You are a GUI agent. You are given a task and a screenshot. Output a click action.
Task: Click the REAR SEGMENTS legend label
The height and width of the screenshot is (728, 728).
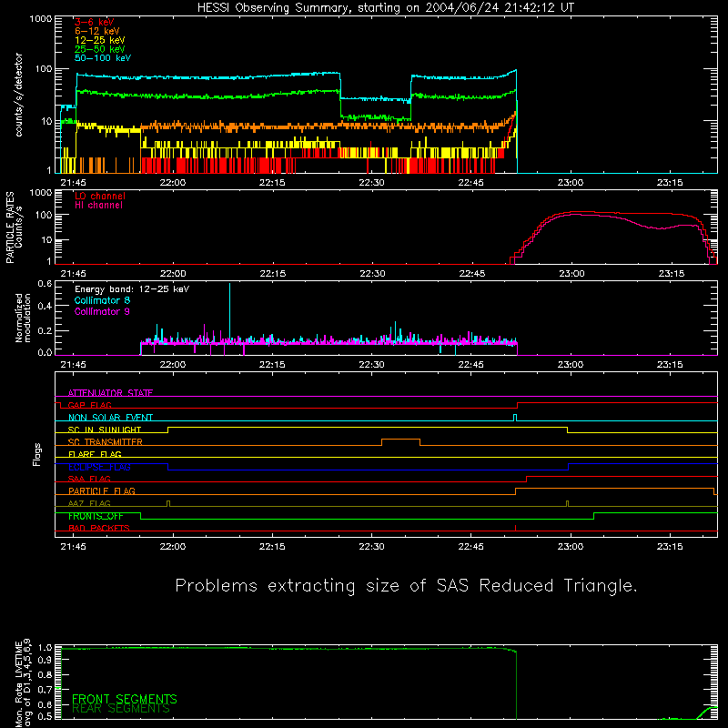(121, 709)
